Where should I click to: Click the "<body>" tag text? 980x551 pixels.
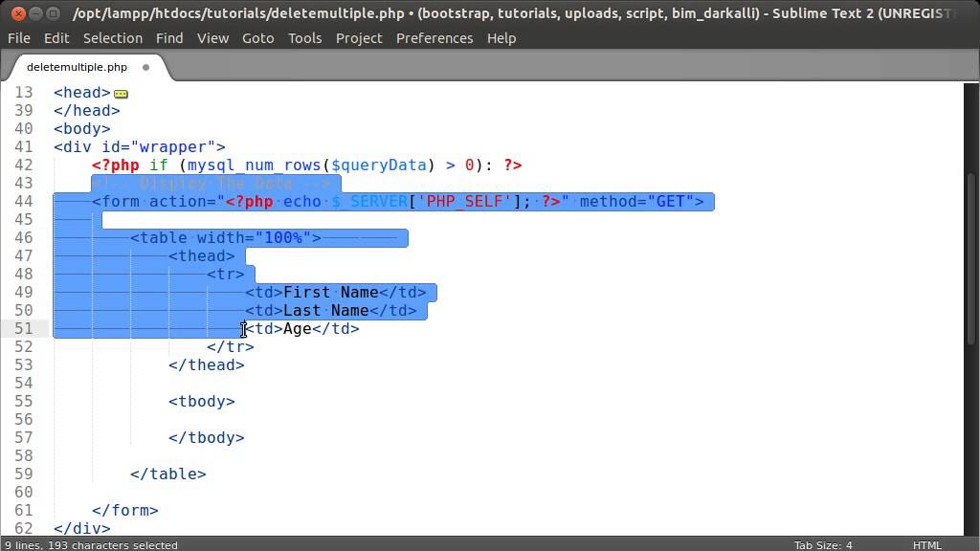pos(82,129)
